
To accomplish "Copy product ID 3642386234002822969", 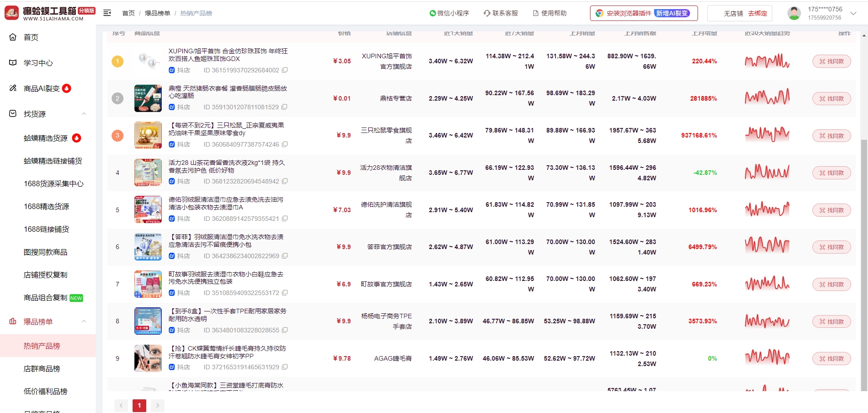I will click(x=285, y=256).
